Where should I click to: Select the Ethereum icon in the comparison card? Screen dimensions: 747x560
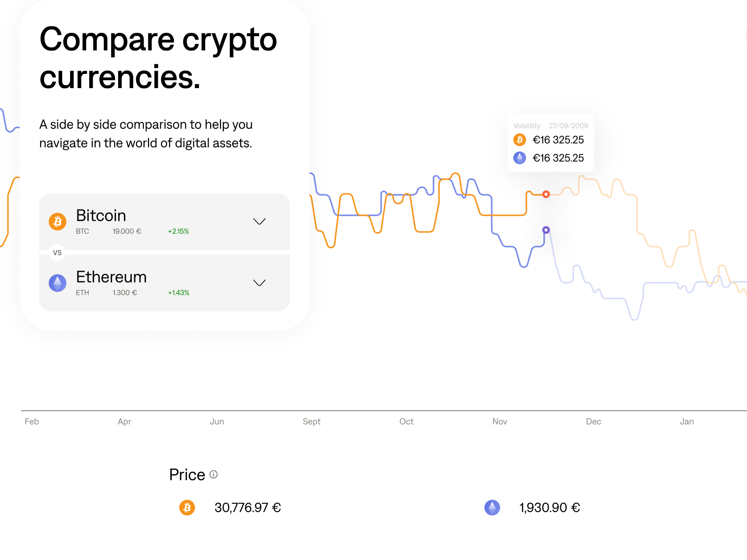click(57, 282)
